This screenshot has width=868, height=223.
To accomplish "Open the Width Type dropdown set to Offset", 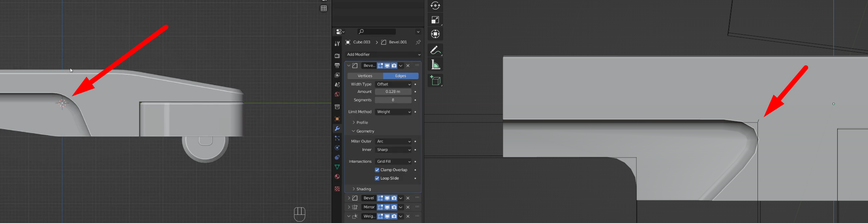I will tap(393, 84).
